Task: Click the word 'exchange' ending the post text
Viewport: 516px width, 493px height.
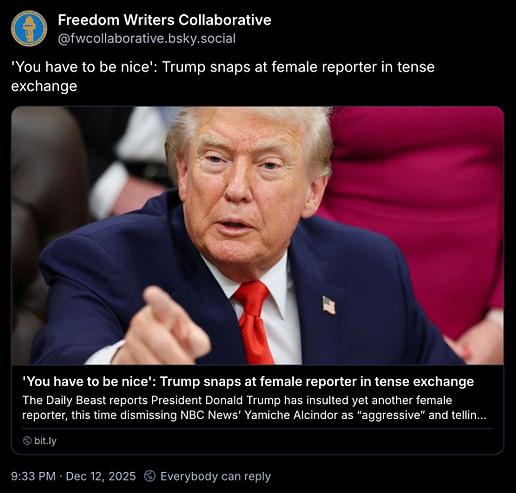Action: [x=44, y=87]
